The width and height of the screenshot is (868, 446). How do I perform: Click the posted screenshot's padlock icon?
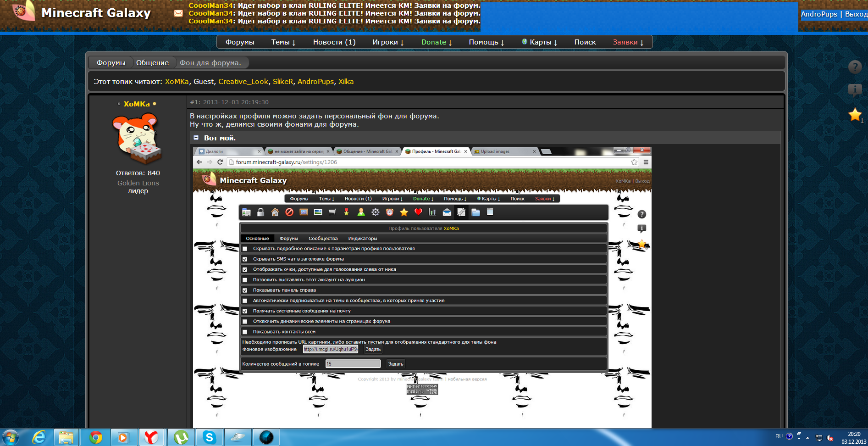[x=260, y=212]
